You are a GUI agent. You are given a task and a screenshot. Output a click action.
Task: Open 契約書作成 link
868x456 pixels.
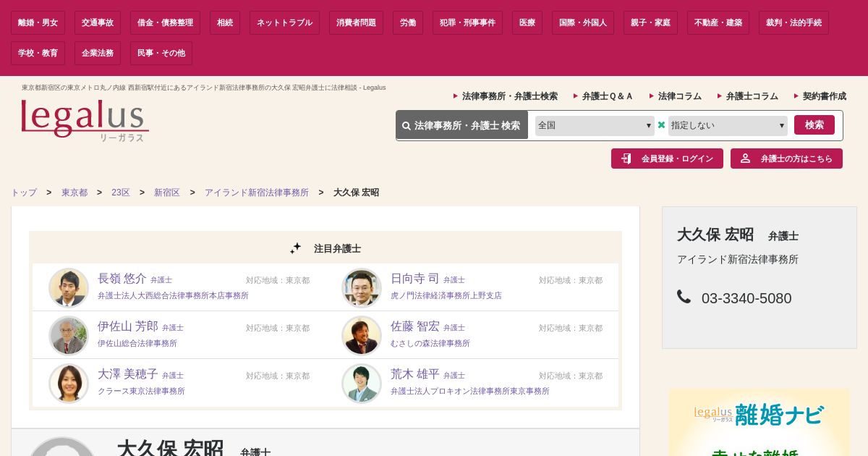point(824,96)
